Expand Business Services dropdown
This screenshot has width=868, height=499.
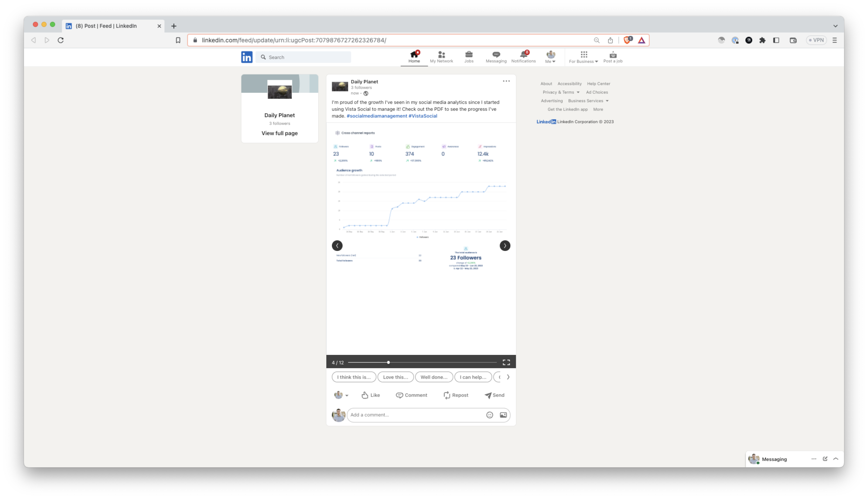click(x=588, y=101)
